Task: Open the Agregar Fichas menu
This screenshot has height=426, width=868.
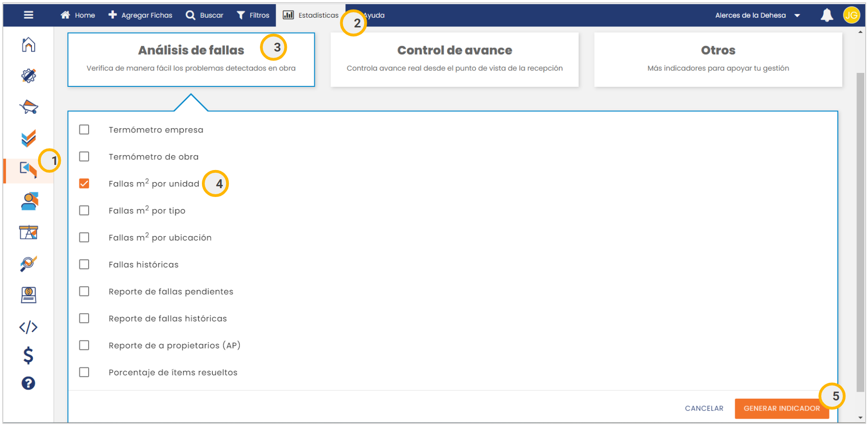Action: [x=140, y=15]
